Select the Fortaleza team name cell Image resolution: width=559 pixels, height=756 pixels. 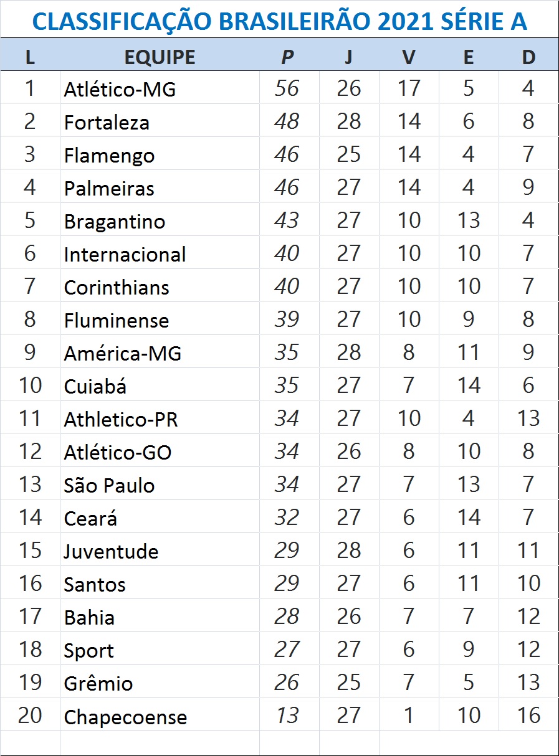click(x=107, y=122)
